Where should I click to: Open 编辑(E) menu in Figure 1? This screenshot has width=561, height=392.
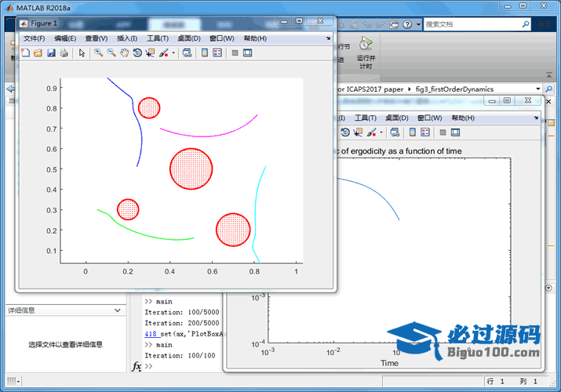65,38
